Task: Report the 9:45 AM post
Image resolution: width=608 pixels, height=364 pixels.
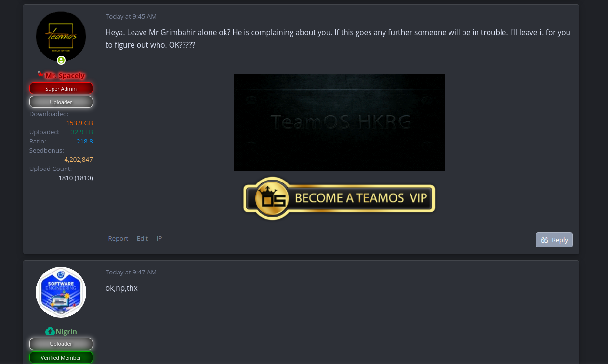Action: coord(118,238)
